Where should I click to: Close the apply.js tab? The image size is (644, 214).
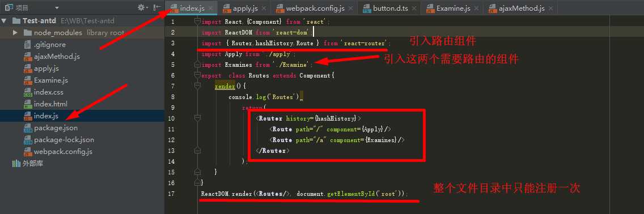tap(264, 8)
